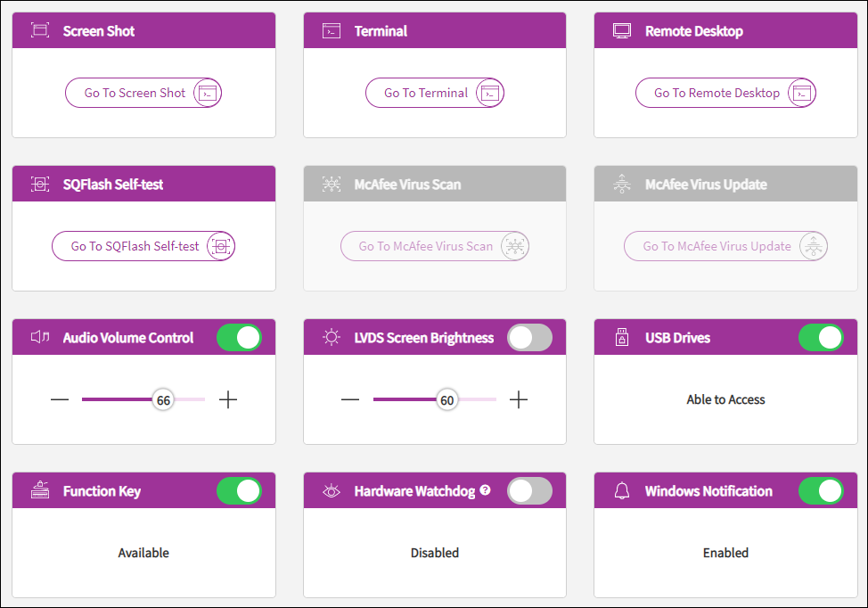Click the Terminal header icon
Screen dimensions: 868x608
pos(332,31)
